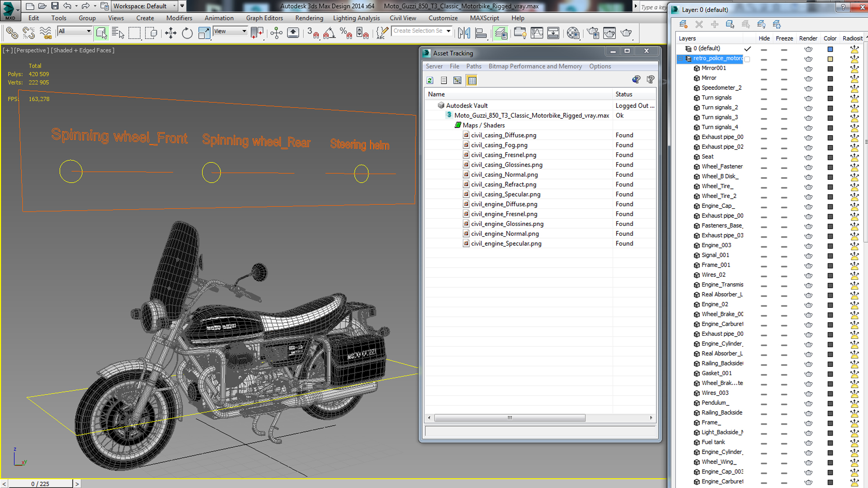Click the blue color swatch for 0 (default)
Screen dimensions: 868x488
pyautogui.click(x=830, y=49)
